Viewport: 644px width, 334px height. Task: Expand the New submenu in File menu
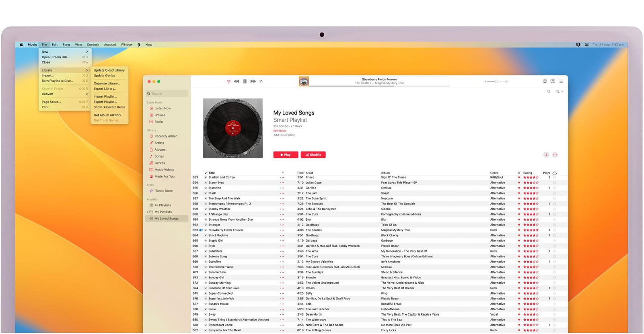coord(65,52)
